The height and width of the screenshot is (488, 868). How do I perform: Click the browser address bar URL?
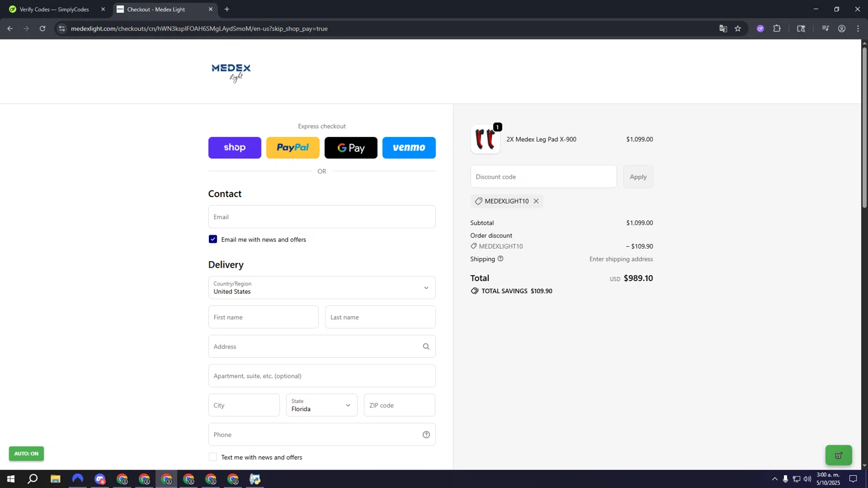pos(199,28)
